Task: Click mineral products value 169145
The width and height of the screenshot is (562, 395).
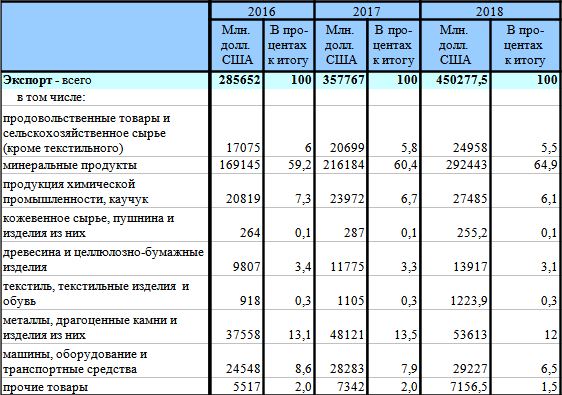Action: [x=240, y=165]
